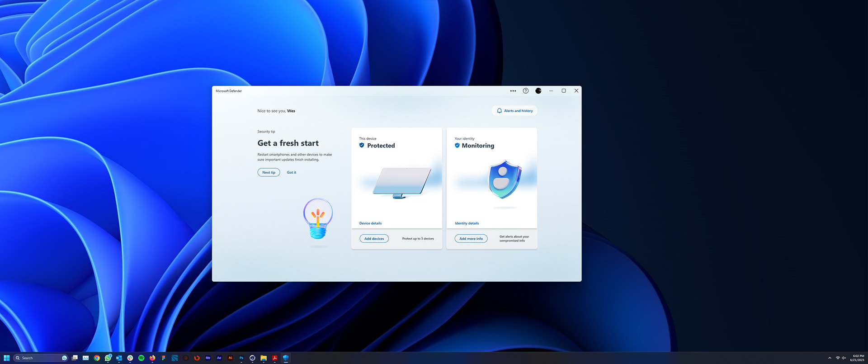Screen dimensions: 868x364
Task: Open Identity details link
Action: [x=467, y=223]
